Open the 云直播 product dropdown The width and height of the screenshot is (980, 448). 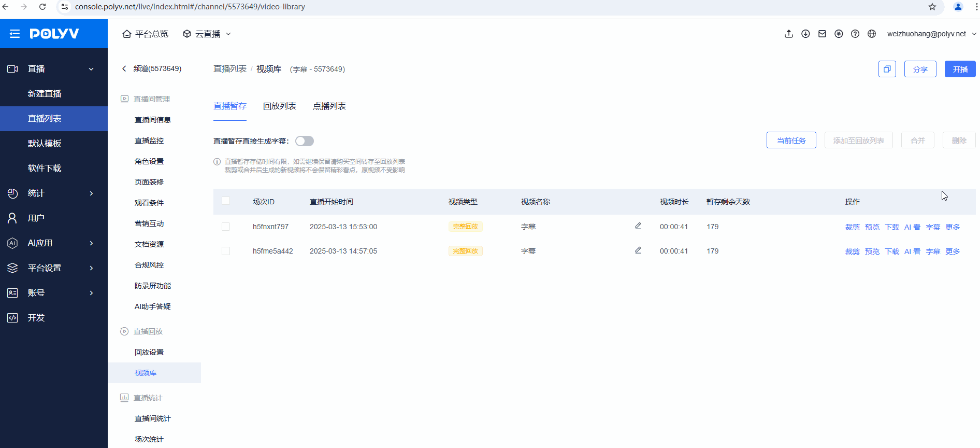coord(207,34)
